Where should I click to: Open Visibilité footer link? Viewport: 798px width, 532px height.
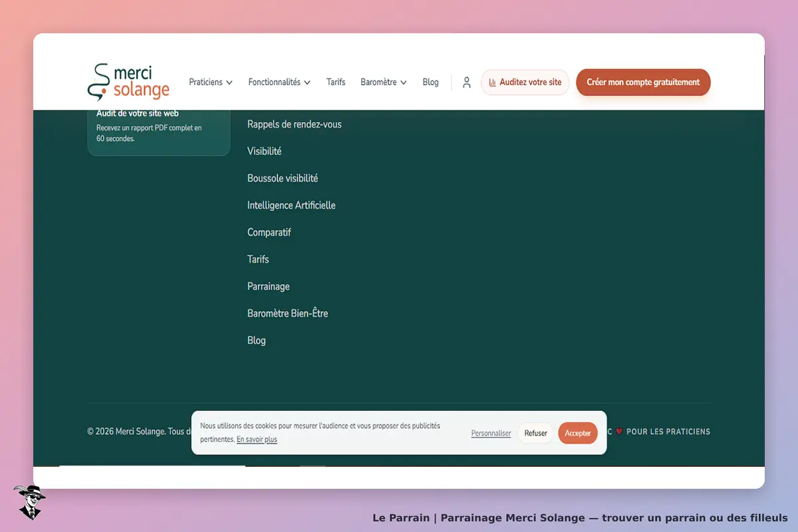point(265,151)
